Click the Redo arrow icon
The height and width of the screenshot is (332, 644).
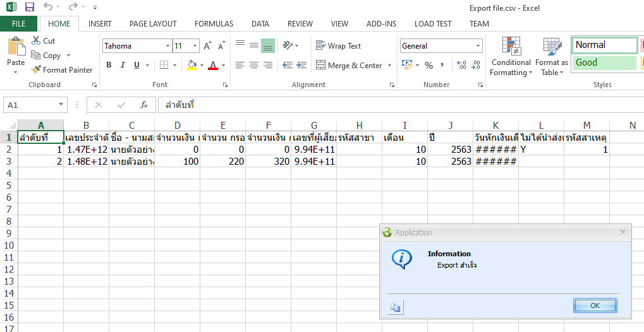click(x=73, y=6)
